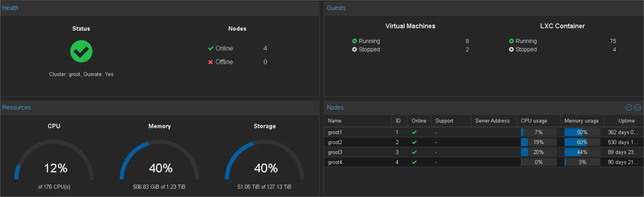
Task: Click groot4 CPU usage bar 0%
Action: (x=538, y=162)
